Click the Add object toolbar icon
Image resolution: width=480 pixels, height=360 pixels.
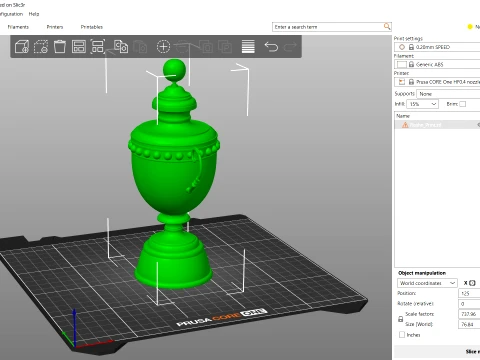pos(22,47)
